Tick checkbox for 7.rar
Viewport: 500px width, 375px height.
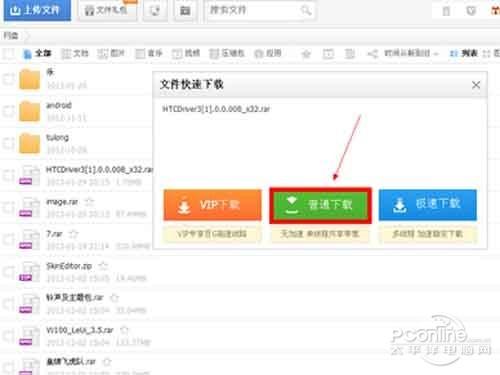pyautogui.click(x=9, y=239)
